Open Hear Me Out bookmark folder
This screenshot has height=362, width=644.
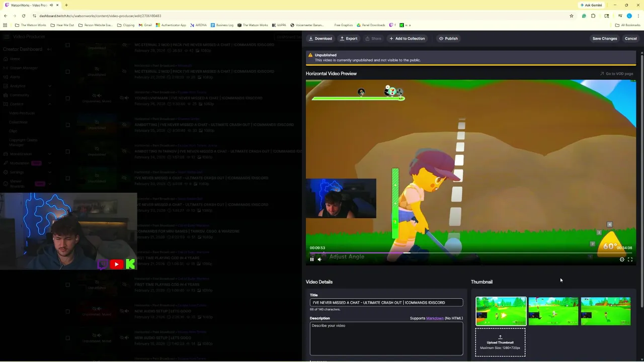[x=62, y=25]
